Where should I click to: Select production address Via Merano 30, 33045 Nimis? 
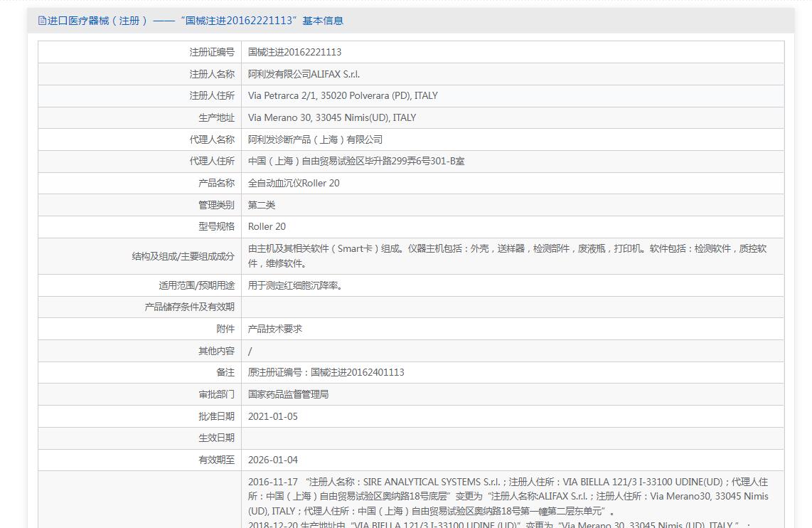pos(332,117)
